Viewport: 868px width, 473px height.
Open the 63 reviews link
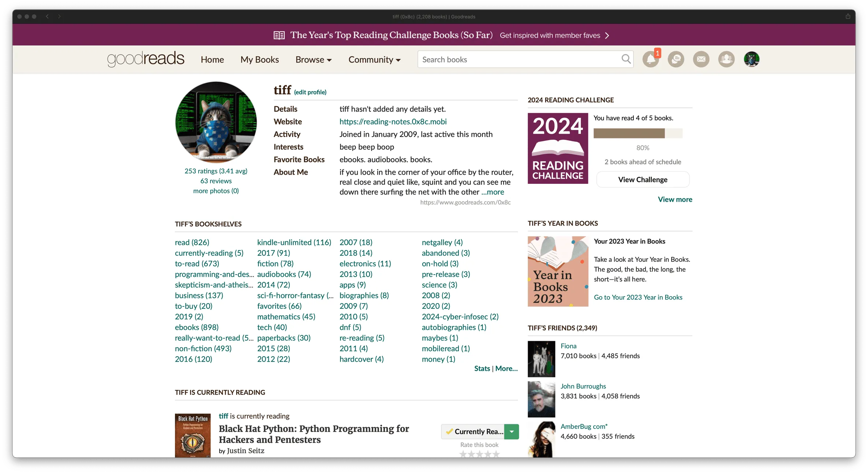click(x=216, y=181)
